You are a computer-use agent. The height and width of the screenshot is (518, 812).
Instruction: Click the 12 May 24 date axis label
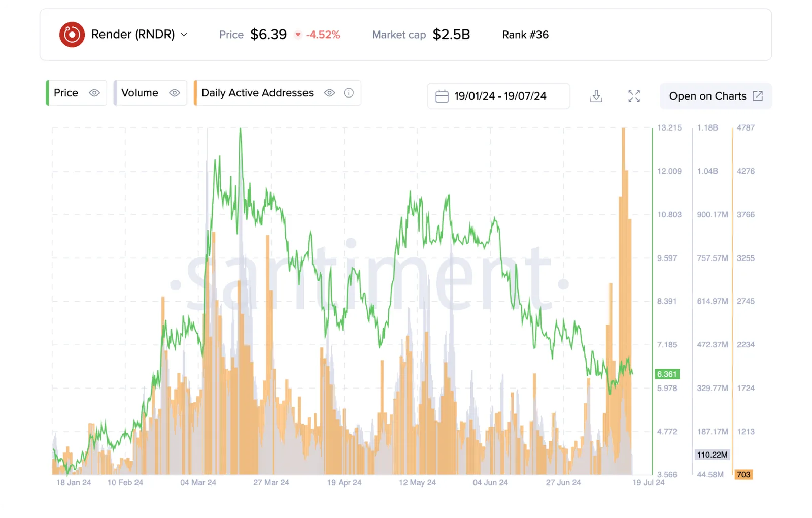pyautogui.click(x=417, y=483)
